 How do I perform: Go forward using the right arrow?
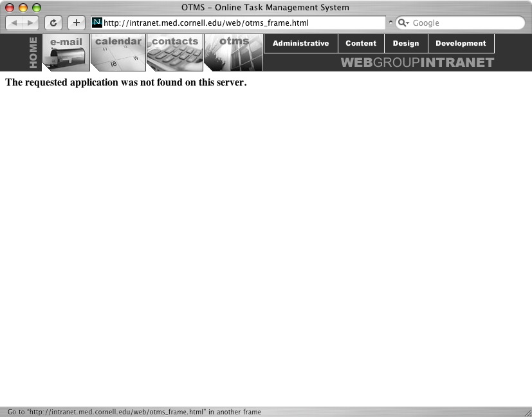[31, 23]
